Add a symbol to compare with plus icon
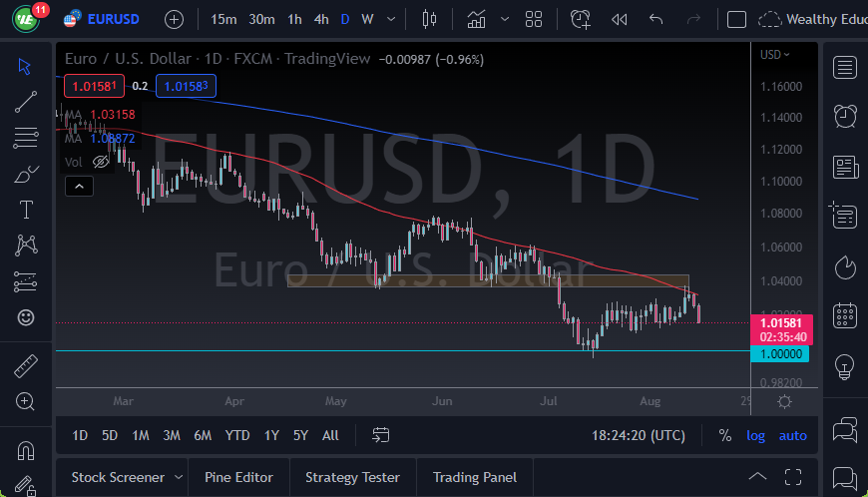The height and width of the screenshot is (497, 868). click(174, 20)
